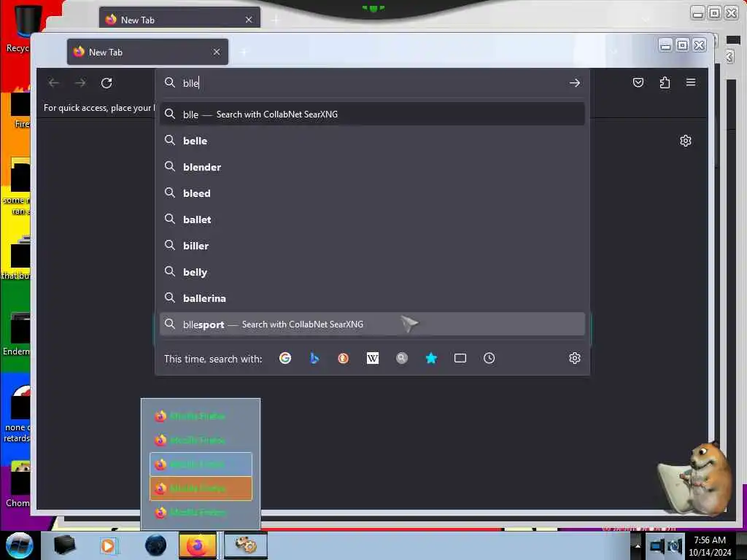Viewport: 747px width, 560px height.
Task: Reload the current page
Action: (107, 83)
